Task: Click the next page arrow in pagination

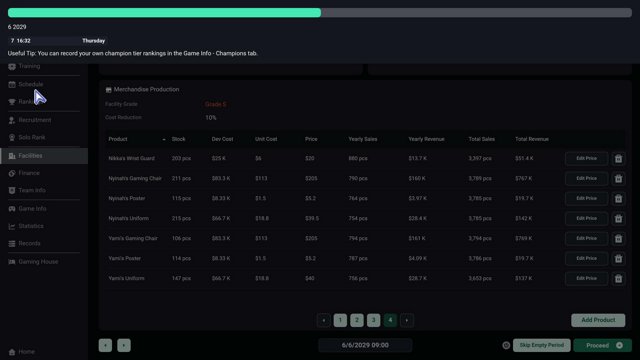Action: (x=407, y=320)
